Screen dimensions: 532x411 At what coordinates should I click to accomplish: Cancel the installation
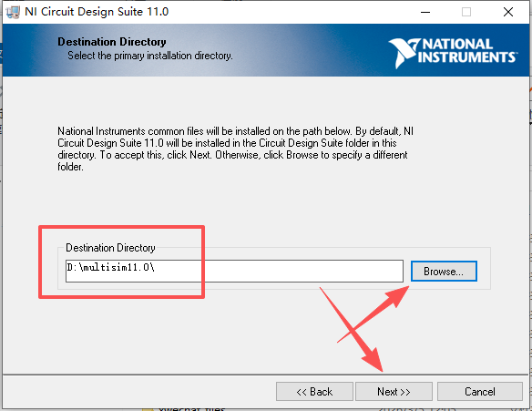click(x=480, y=392)
